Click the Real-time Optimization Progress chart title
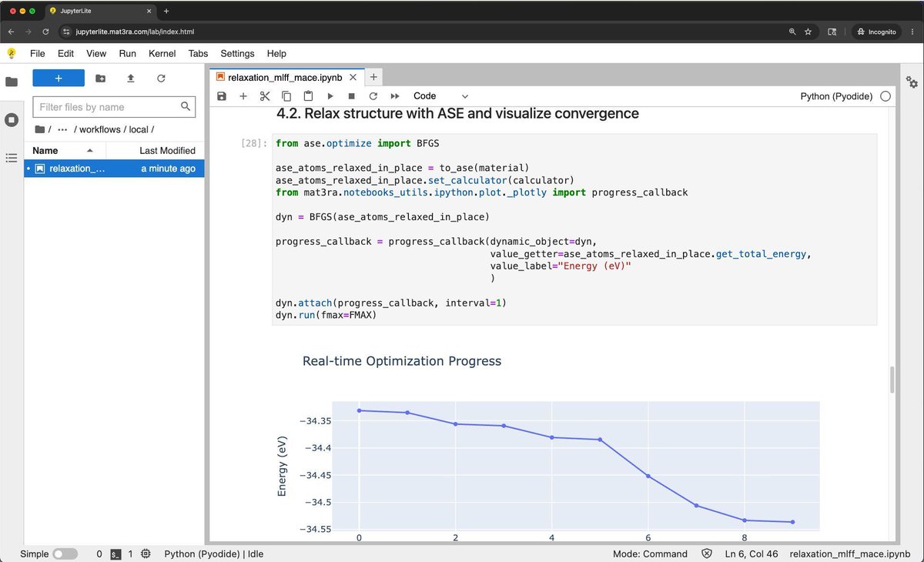 [x=402, y=361]
